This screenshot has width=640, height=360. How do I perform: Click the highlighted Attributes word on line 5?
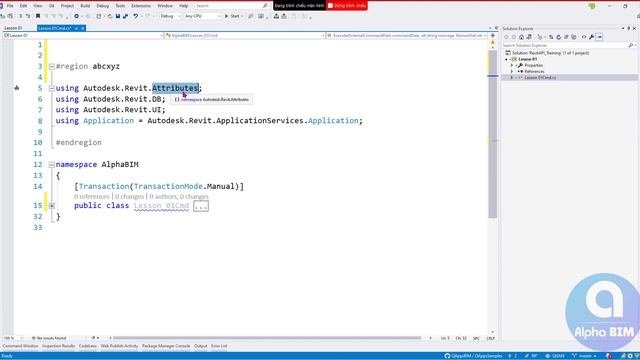pos(175,88)
